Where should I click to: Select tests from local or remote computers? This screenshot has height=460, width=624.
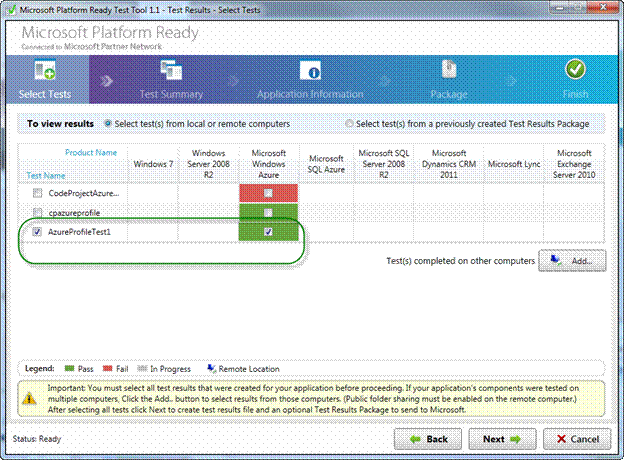click(x=107, y=123)
